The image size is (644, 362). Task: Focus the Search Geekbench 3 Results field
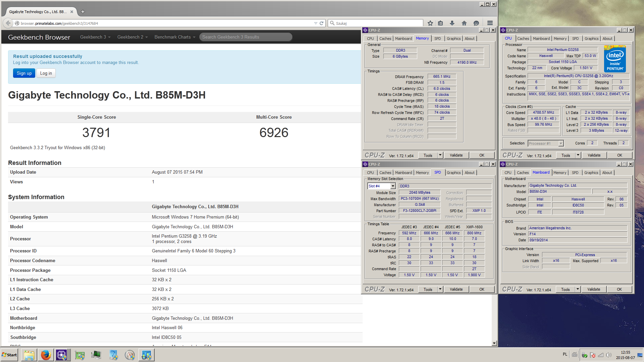[x=246, y=37]
